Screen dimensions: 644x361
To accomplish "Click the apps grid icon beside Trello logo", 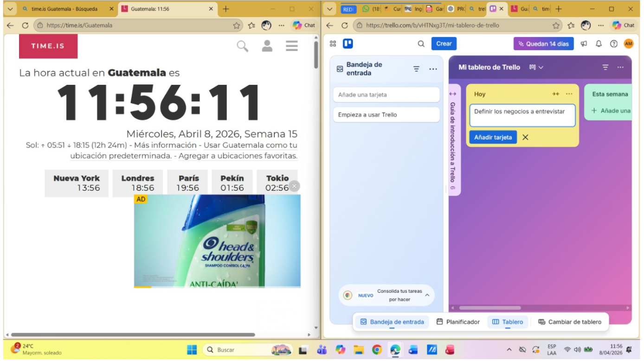I will pyautogui.click(x=332, y=43).
